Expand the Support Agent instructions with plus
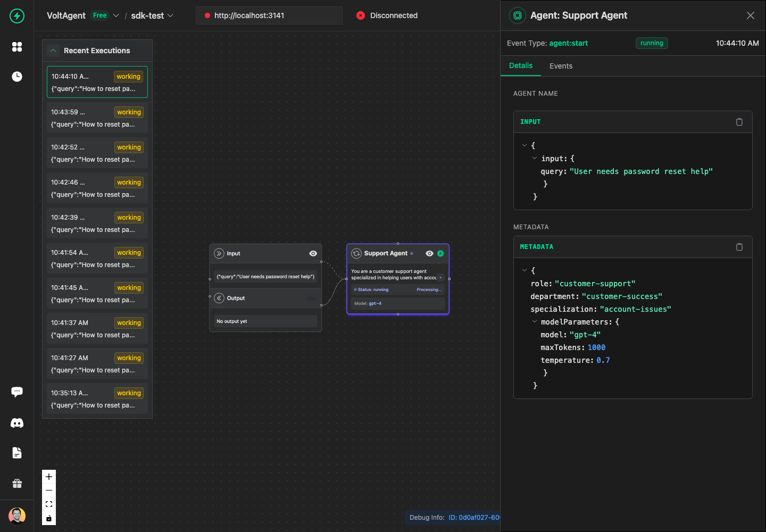The height and width of the screenshot is (532, 766). pyautogui.click(x=440, y=278)
